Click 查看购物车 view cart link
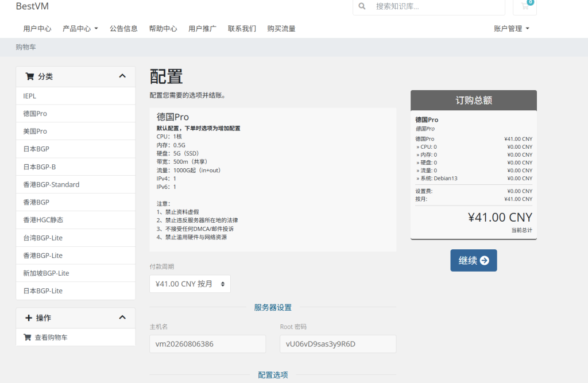 pos(76,337)
